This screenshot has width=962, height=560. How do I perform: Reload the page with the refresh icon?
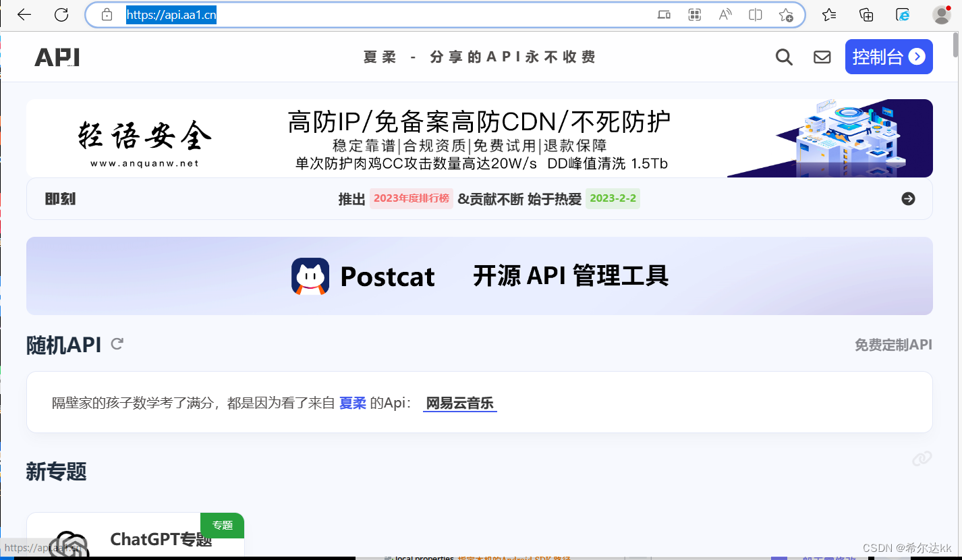61,15
